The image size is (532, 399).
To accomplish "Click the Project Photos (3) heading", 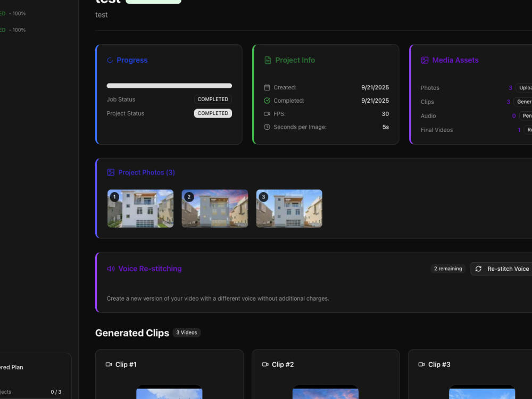I will pos(147,172).
